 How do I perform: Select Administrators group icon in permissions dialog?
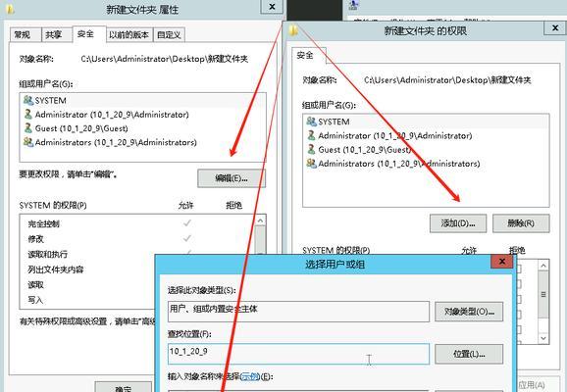[311, 164]
